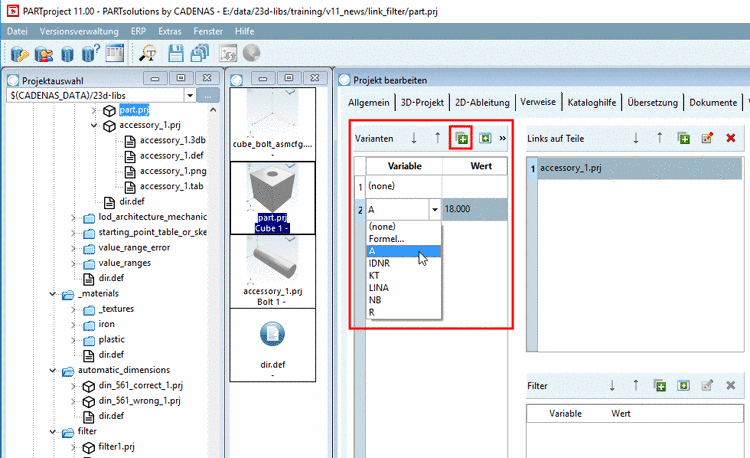Open the ERP menu
The image size is (750, 458).
pos(138,31)
